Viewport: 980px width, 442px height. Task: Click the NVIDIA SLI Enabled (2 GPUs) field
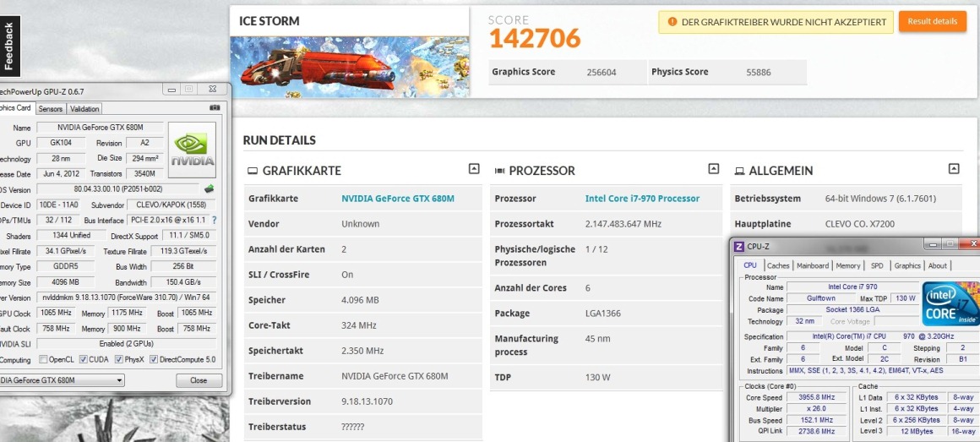click(x=126, y=344)
